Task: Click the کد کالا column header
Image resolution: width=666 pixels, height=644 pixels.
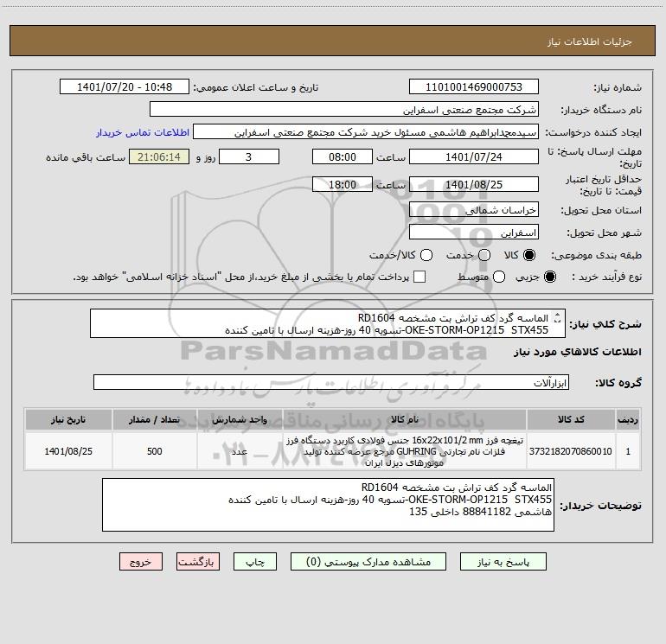Action: click(571, 419)
